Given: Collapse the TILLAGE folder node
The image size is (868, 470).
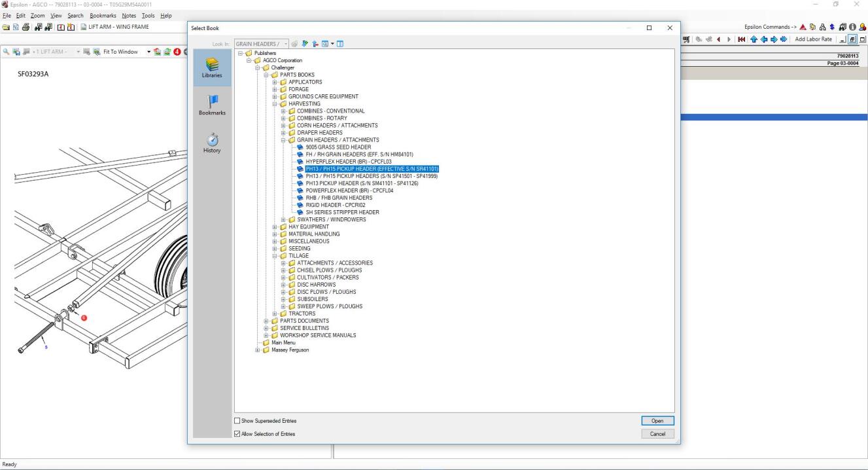Looking at the screenshot, I should click(275, 256).
